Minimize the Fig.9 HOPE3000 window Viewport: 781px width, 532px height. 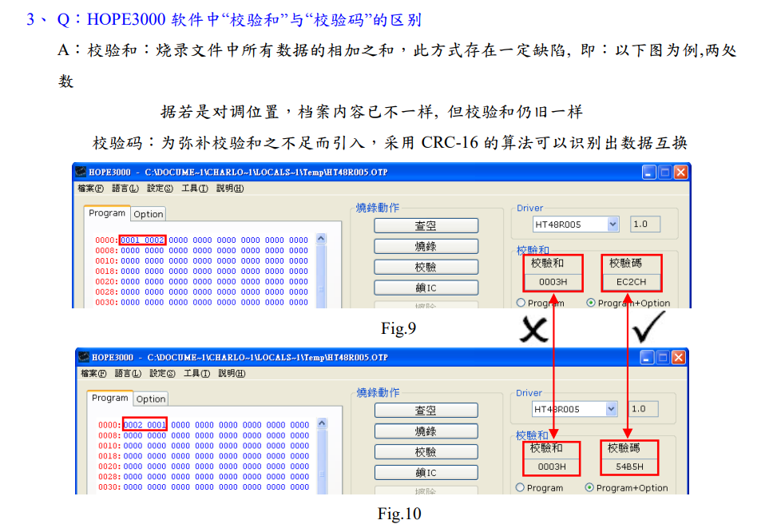pyautogui.click(x=648, y=173)
